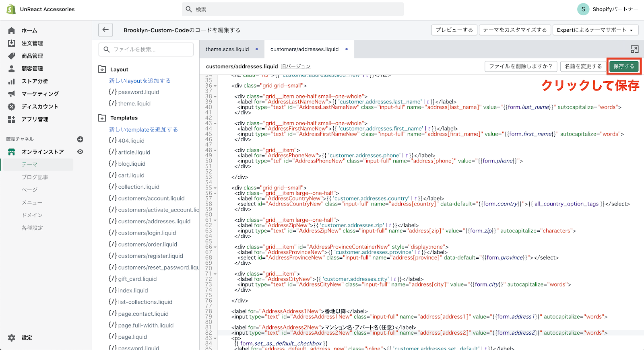Click the back arrow button

coord(105,30)
